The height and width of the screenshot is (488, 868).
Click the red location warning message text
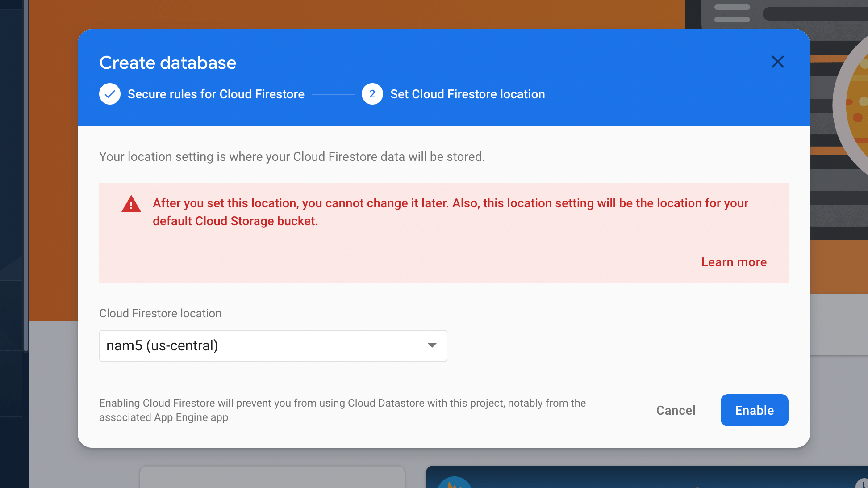pyautogui.click(x=450, y=212)
